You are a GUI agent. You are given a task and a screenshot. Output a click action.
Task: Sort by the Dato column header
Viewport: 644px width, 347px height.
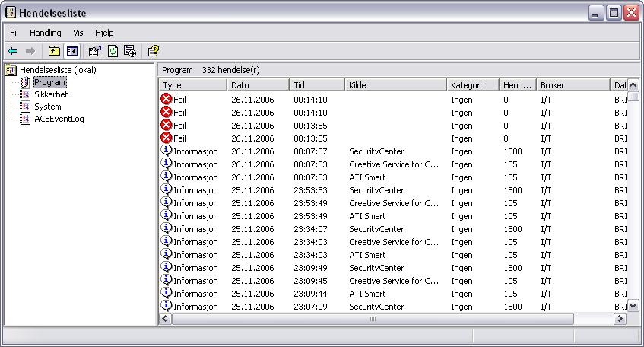tap(258, 85)
